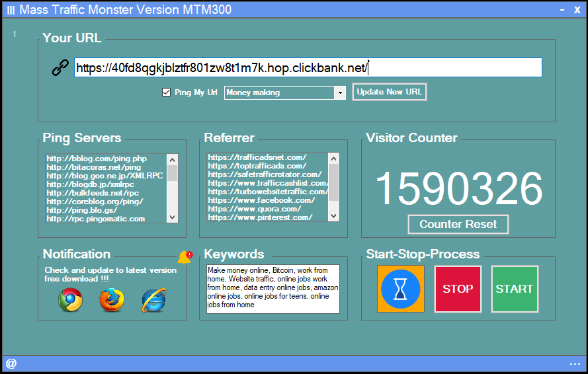The image size is (588, 374).
Task: Select http://bulkfeeds.net/rpc entry
Action: 93,193
